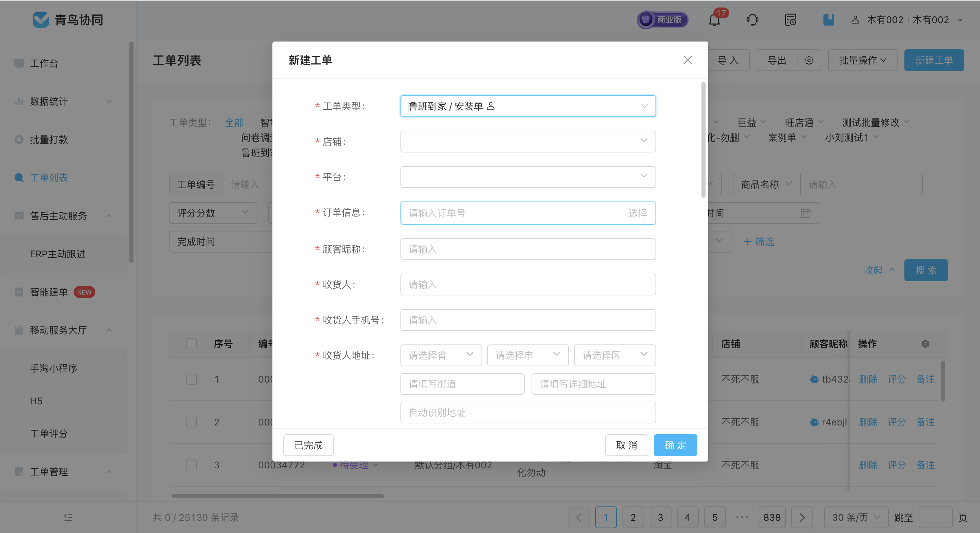The height and width of the screenshot is (533, 980).
Task: Open H5 in the sidebar
Action: tap(36, 401)
